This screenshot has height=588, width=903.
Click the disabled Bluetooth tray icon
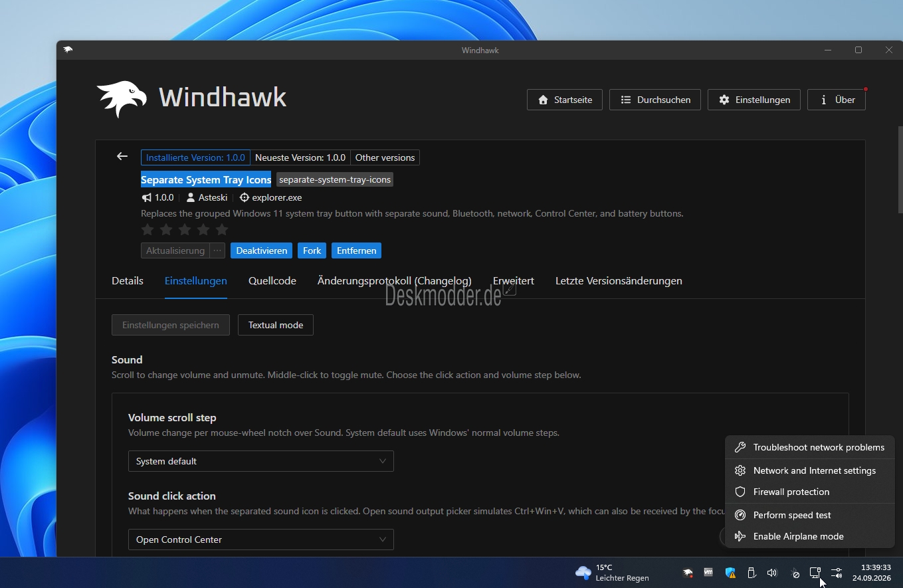click(x=795, y=573)
